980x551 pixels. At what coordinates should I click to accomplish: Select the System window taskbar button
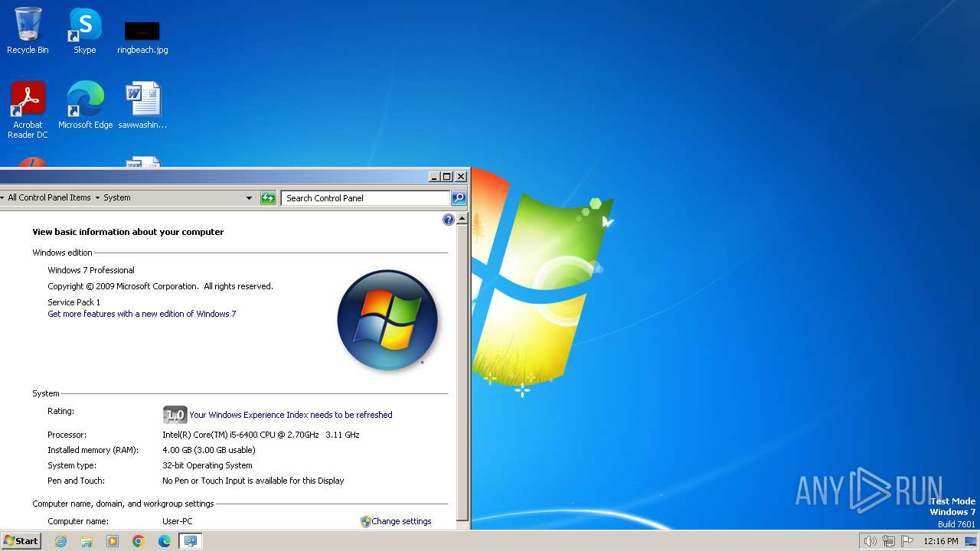point(191,541)
